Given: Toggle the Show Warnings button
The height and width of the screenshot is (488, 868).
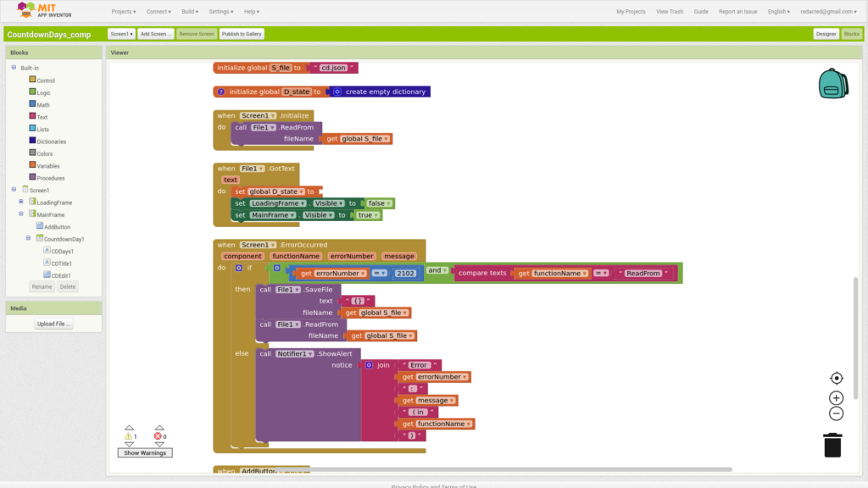Looking at the screenshot, I should 144,453.
